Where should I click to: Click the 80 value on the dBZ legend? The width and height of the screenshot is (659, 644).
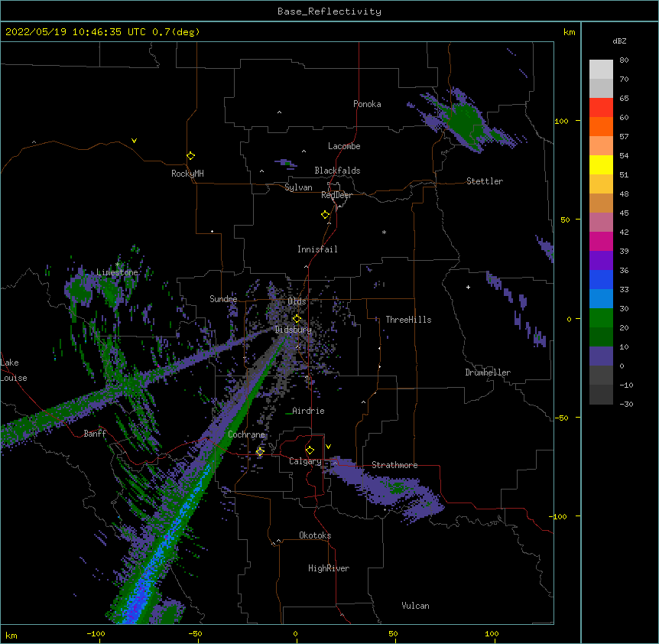point(624,60)
